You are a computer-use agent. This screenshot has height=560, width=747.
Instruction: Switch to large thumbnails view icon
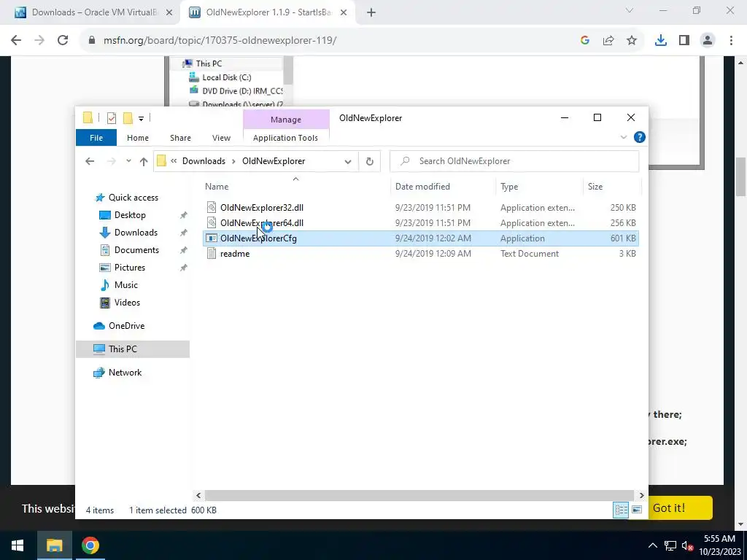[x=636, y=510]
